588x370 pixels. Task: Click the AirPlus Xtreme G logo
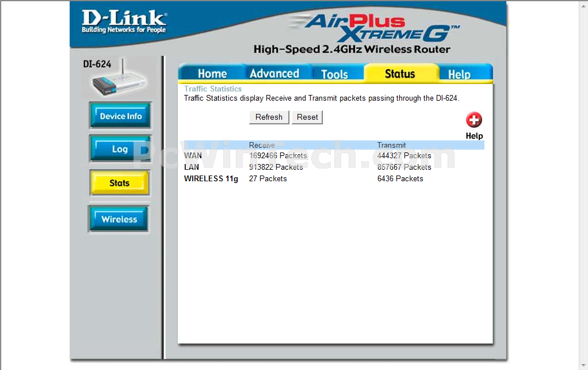375,28
